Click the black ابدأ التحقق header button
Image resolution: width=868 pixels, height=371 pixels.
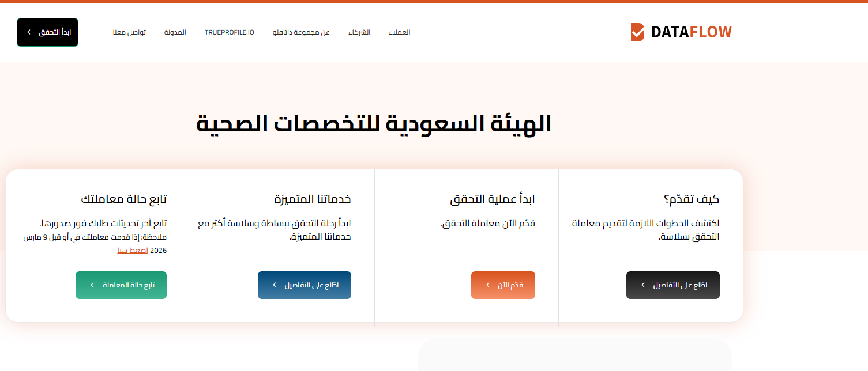(47, 32)
